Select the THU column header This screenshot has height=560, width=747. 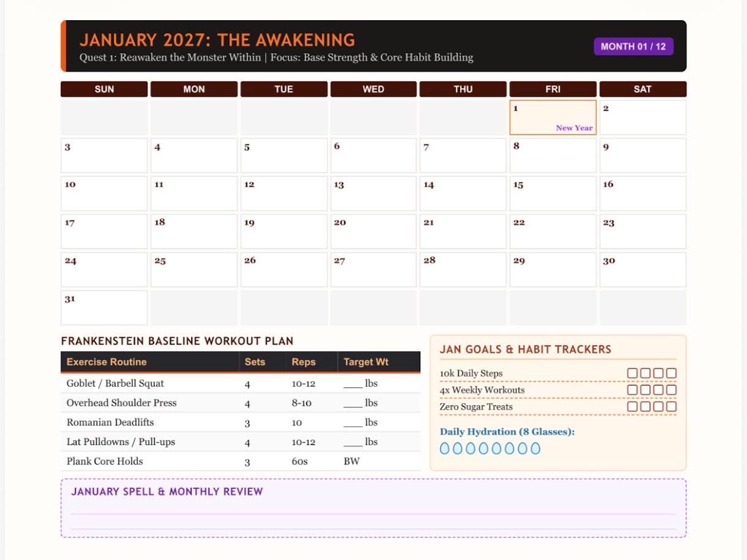(463, 89)
